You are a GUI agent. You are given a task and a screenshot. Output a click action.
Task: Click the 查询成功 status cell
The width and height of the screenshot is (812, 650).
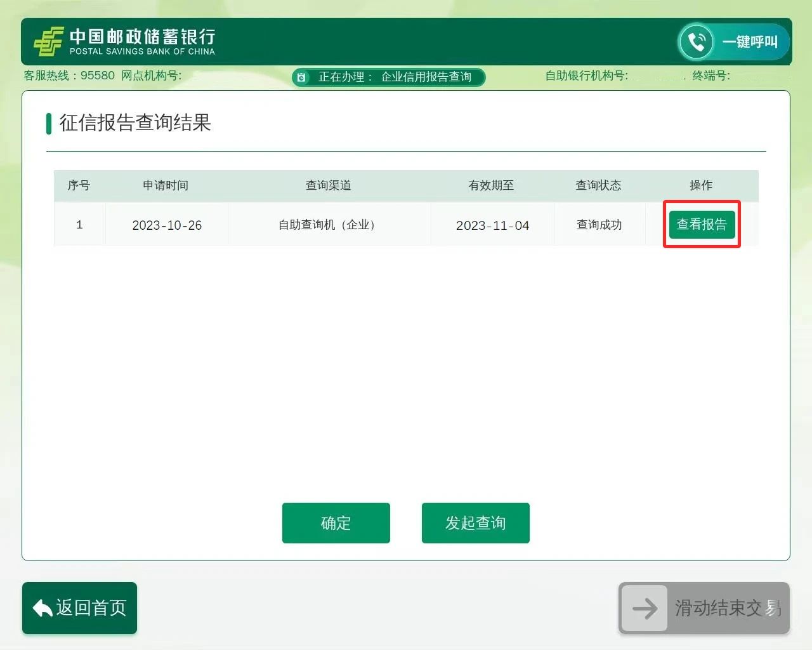599,225
